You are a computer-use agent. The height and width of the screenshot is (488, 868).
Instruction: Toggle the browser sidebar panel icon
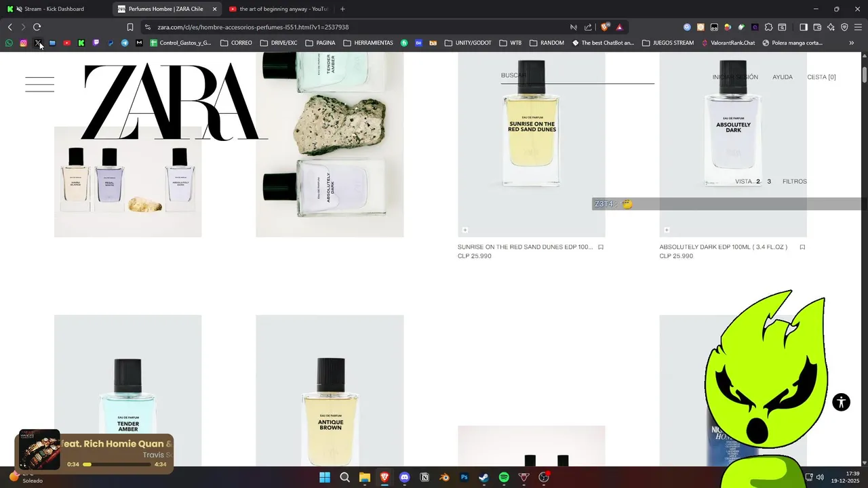[x=804, y=27]
